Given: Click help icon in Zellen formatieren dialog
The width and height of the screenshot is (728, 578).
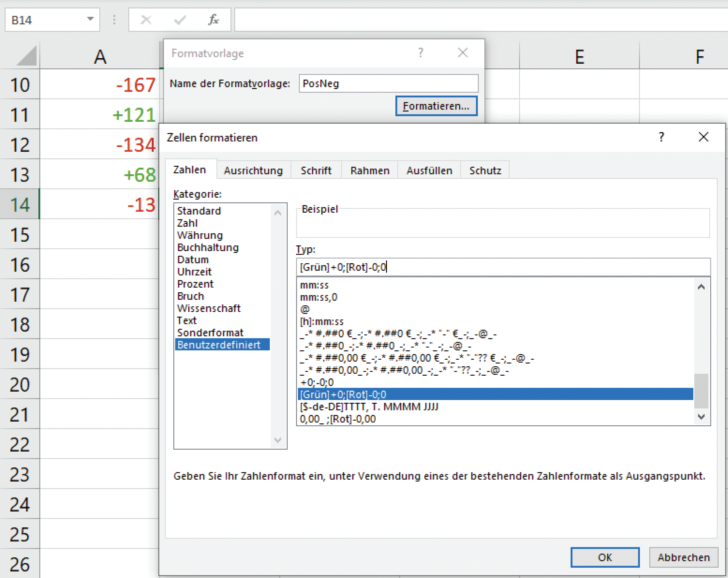Looking at the screenshot, I should tap(661, 137).
